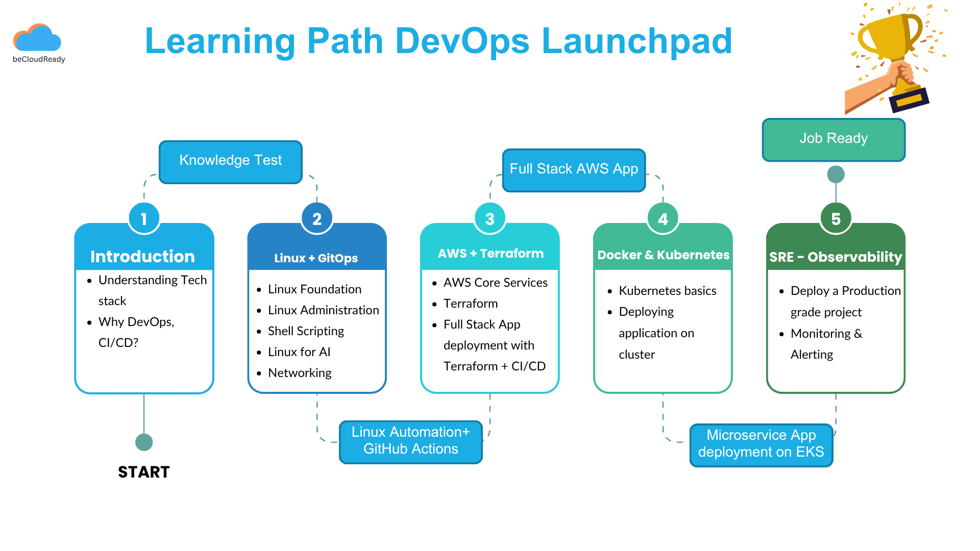Click the bullet beside Terraform item

(x=434, y=304)
